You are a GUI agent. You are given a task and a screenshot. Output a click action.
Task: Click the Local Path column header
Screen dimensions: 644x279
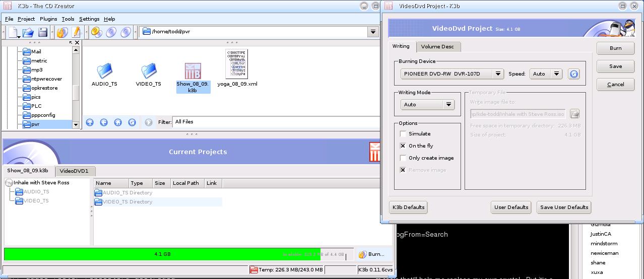click(186, 183)
